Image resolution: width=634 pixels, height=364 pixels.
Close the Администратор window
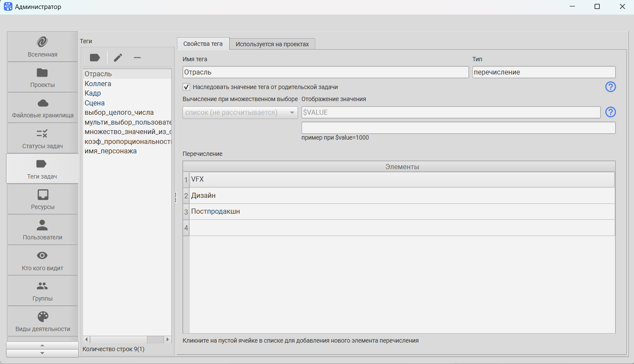pyautogui.click(x=622, y=6)
